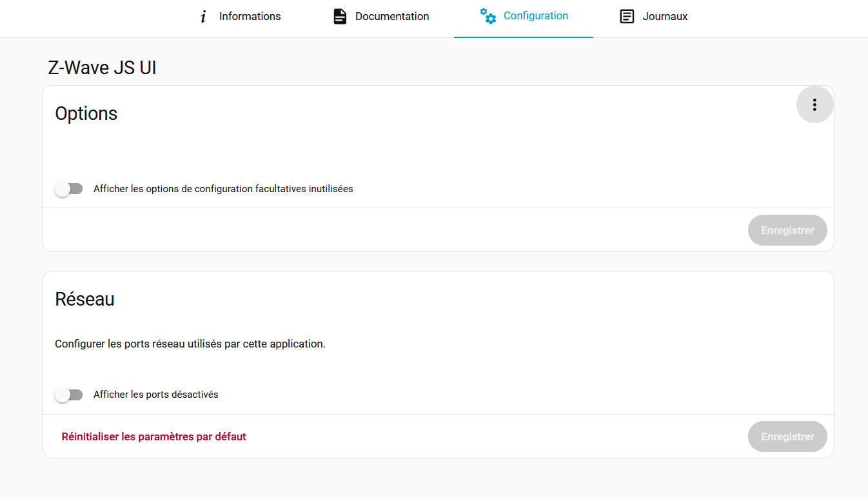Screen dimensions: 868x499
Task: Click 'Réinitialiser les paramètres par défaut'
Action: tap(153, 436)
